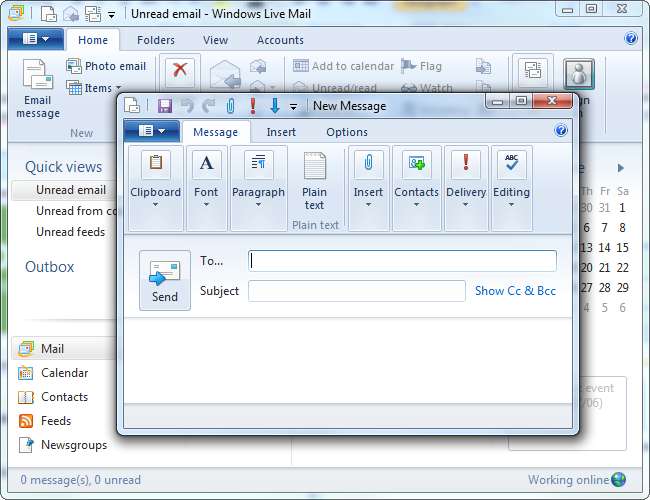Click send/receive icon in main quick access toolbar
The height and width of the screenshot is (500, 650).
(x=93, y=15)
